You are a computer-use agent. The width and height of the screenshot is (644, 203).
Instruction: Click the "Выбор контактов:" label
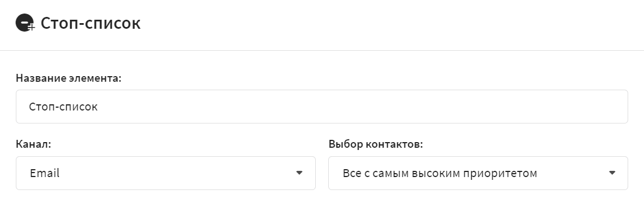376,144
